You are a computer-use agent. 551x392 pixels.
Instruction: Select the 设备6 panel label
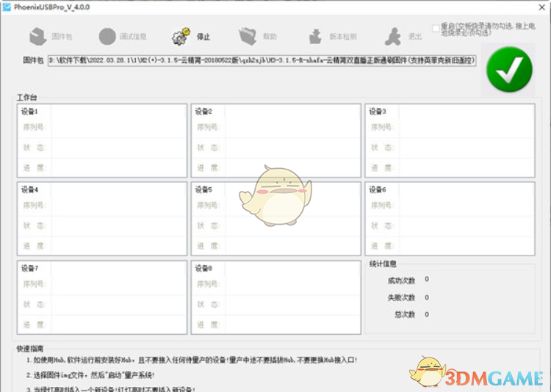pyautogui.click(x=378, y=189)
